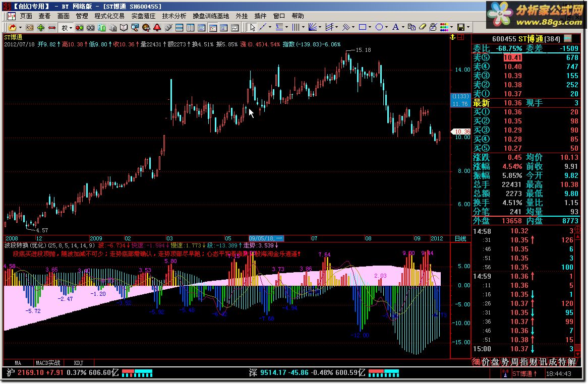Click the candlestick chart icon left of 页面

12,16
